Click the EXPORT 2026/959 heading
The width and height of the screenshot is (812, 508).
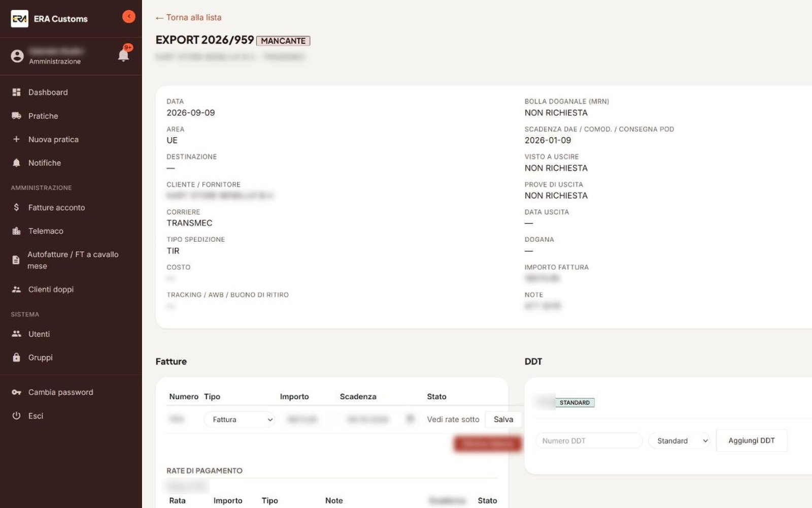(205, 40)
